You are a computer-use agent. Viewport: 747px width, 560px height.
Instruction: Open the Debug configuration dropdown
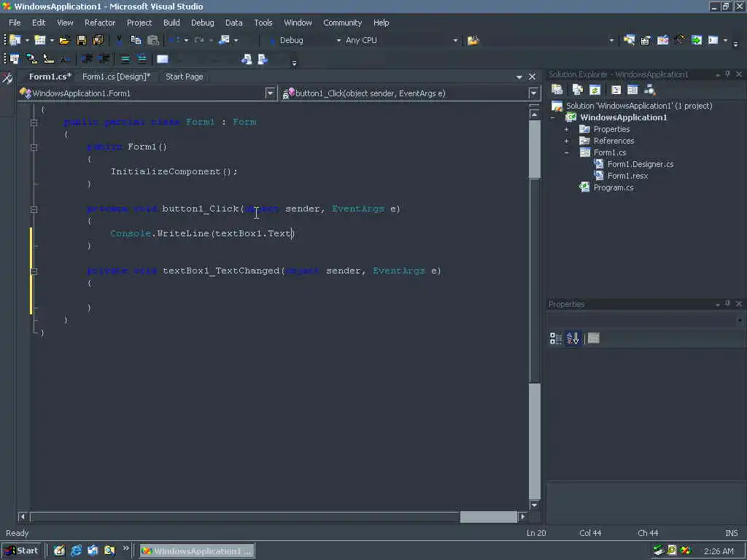[338, 41]
